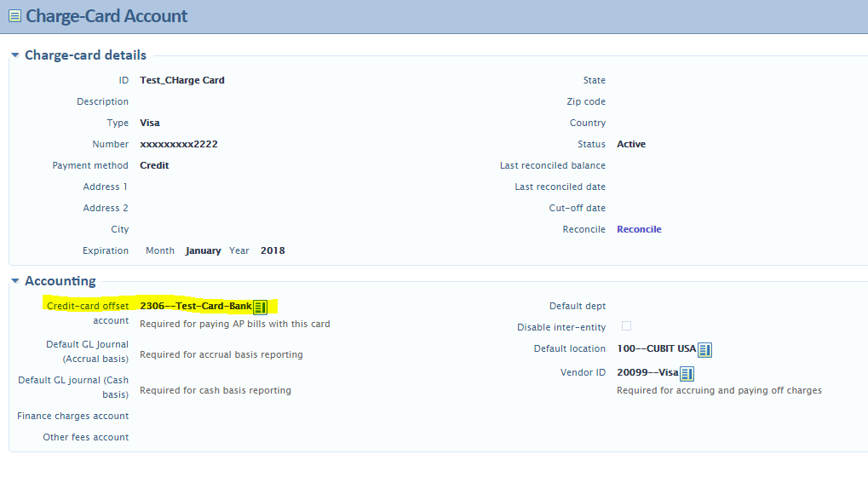
Task: Click the Finance charges account label
Action: pyautogui.click(x=72, y=416)
